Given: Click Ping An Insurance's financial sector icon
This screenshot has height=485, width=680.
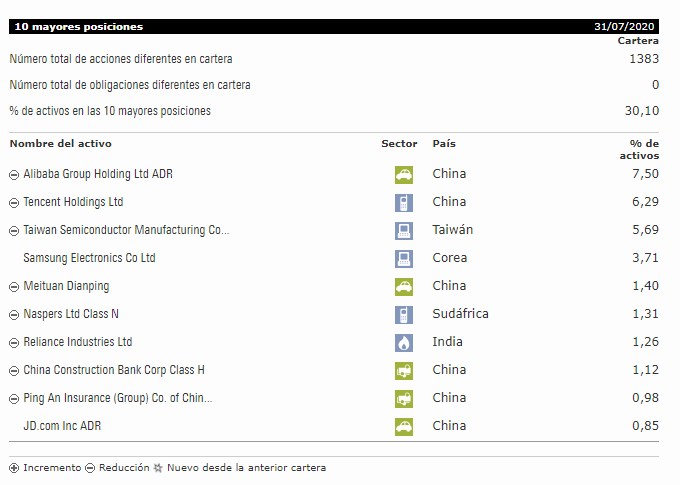Looking at the screenshot, I should click(x=404, y=399).
